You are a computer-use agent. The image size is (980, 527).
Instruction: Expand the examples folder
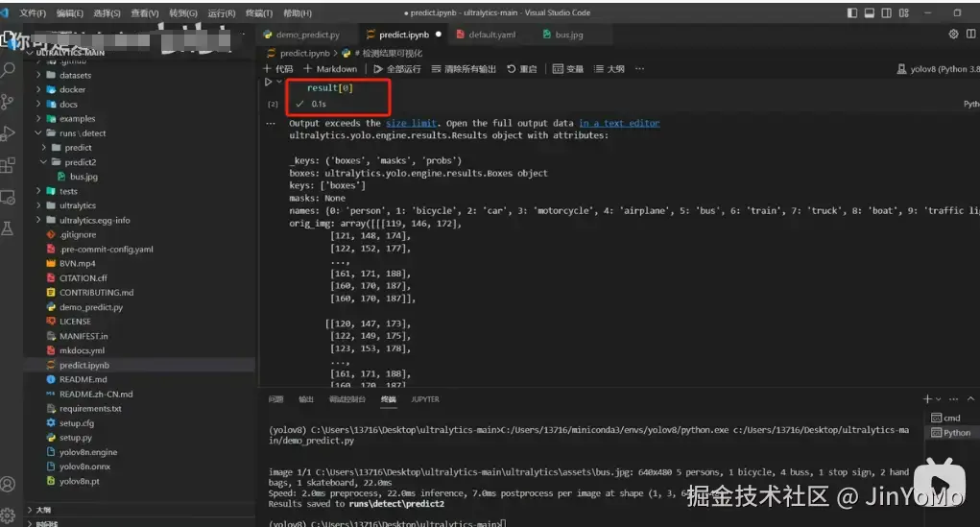coord(38,118)
